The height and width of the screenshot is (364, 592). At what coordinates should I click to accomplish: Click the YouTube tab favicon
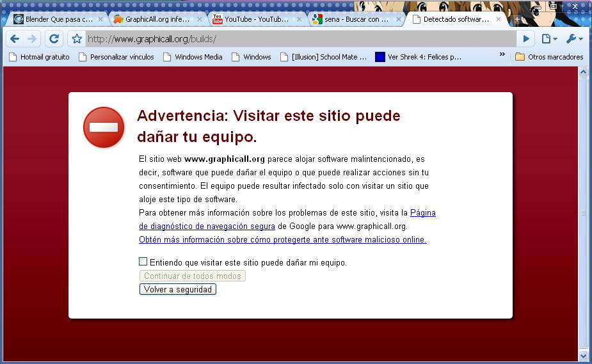(218, 19)
